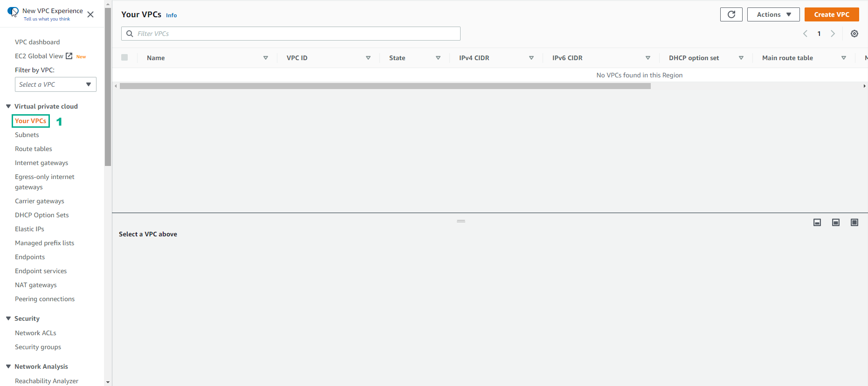This screenshot has height=386, width=868.
Task: Sort by Name column arrow
Action: (x=266, y=58)
